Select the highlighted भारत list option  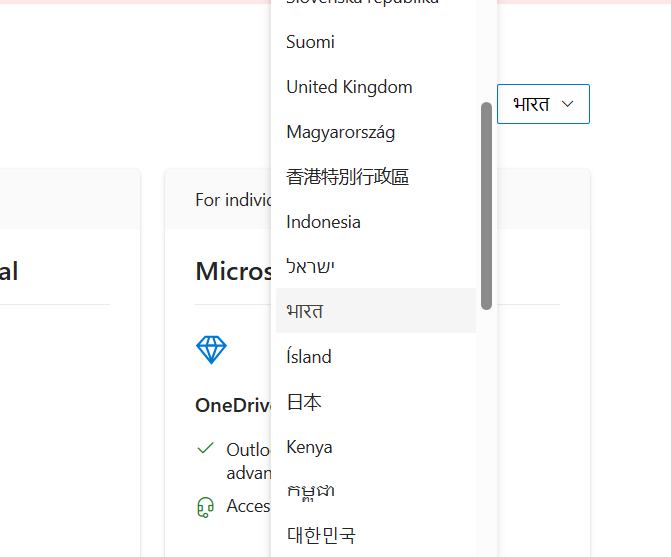pyautogui.click(x=376, y=311)
